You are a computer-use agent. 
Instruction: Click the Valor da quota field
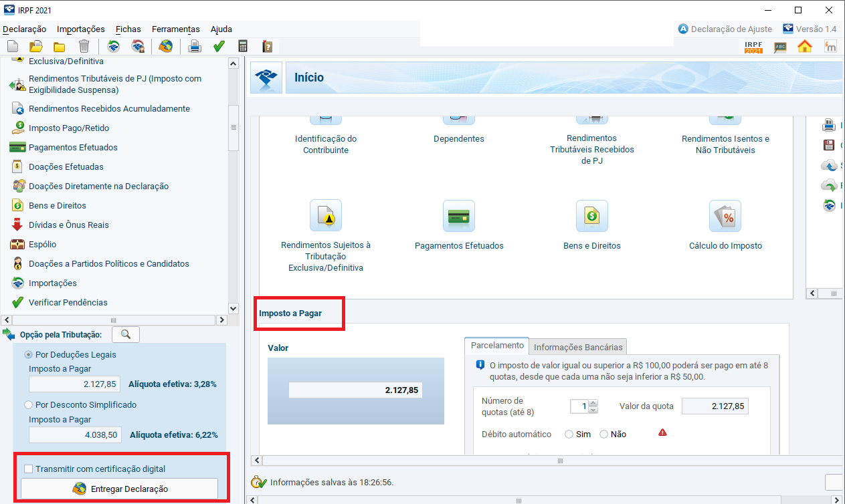coord(715,406)
